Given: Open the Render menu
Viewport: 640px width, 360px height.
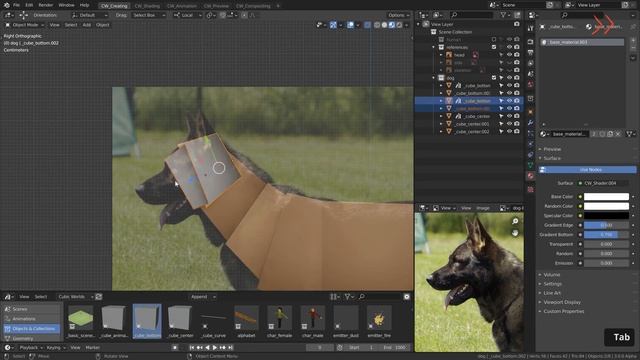Looking at the screenshot, I should 46,5.
